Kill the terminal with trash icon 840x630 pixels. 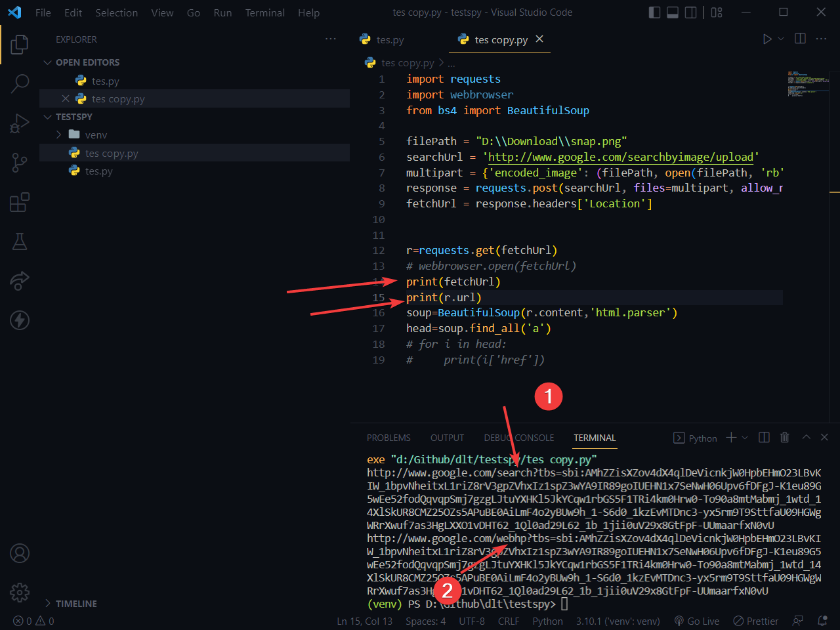(x=784, y=437)
